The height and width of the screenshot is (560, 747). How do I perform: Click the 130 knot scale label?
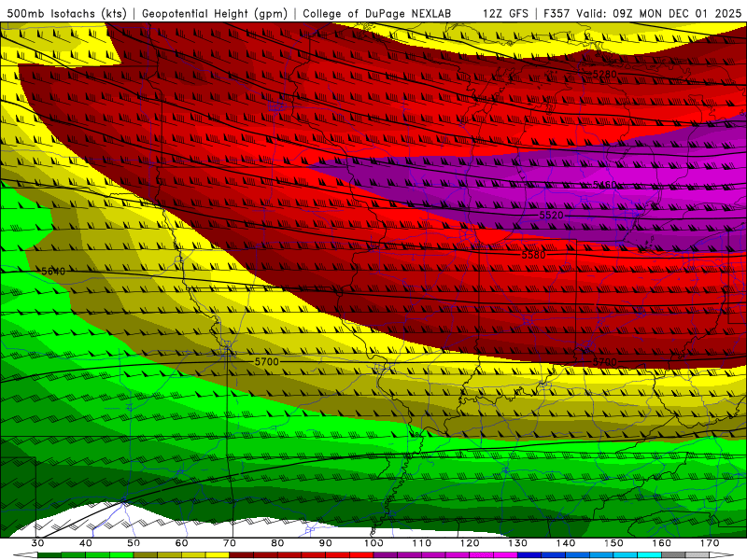[x=518, y=543]
